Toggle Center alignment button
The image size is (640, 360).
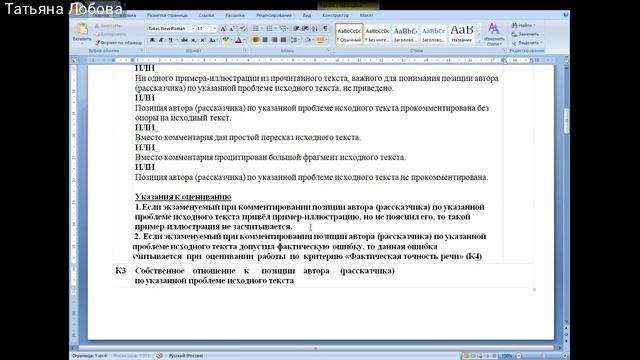265,40
